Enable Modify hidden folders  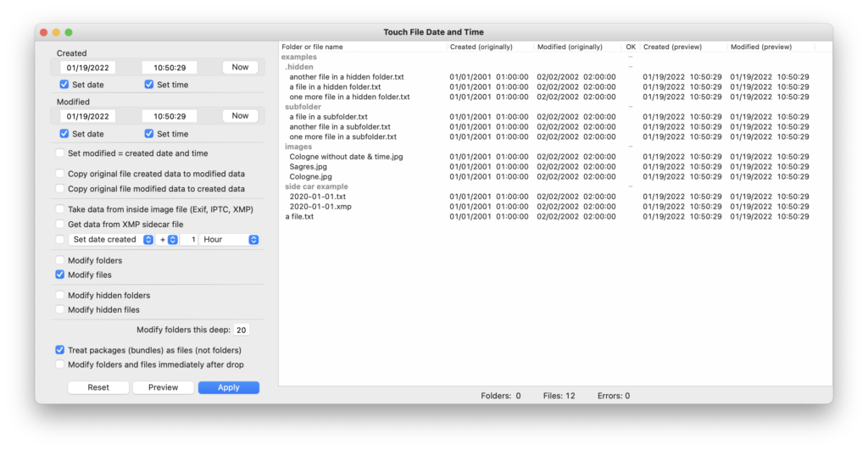pos(60,295)
